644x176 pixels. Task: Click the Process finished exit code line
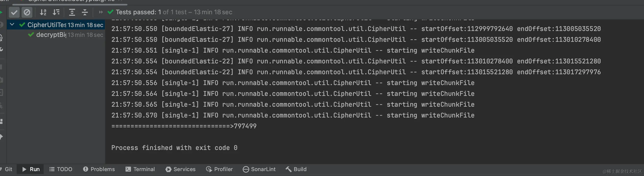tap(174, 148)
